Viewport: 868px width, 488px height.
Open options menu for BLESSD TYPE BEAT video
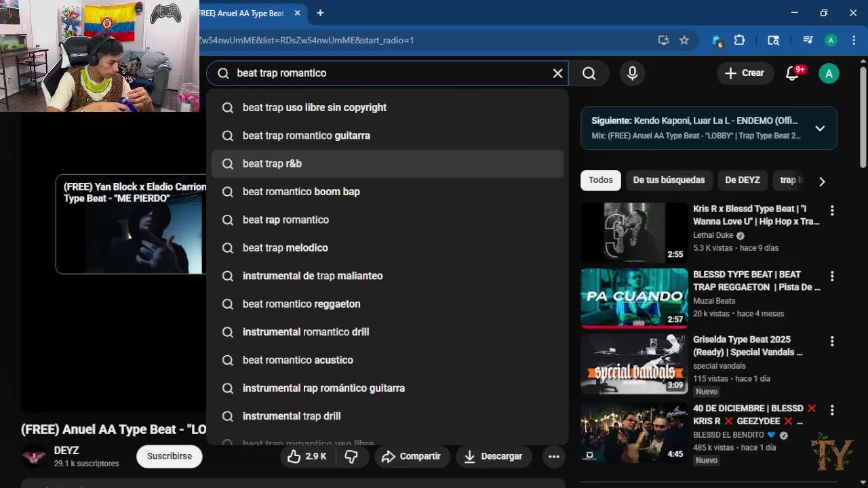click(832, 277)
